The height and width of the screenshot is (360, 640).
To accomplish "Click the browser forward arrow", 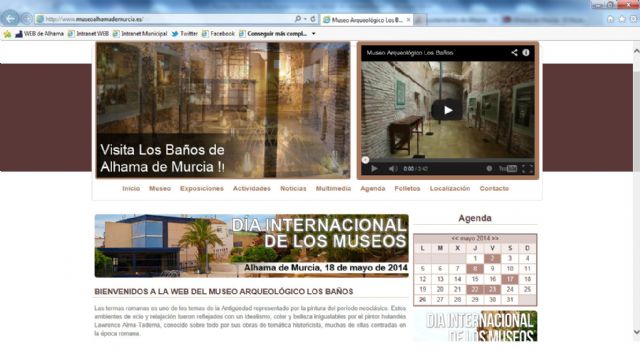I will pos(27,19).
